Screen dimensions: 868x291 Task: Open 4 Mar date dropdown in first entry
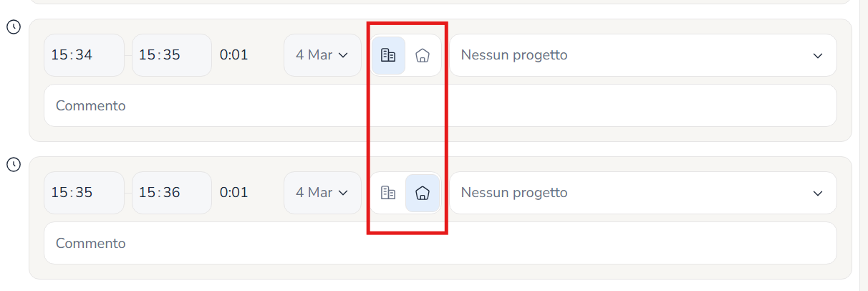tap(322, 55)
